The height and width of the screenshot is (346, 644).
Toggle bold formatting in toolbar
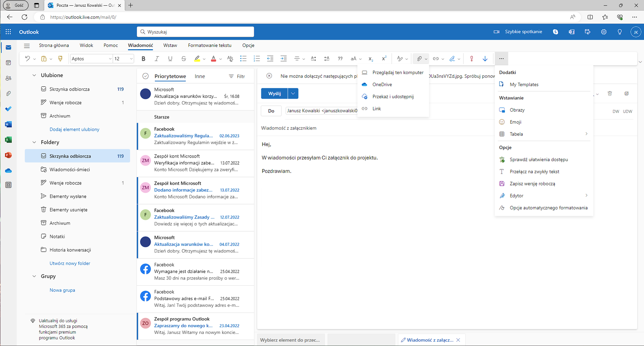tap(144, 59)
